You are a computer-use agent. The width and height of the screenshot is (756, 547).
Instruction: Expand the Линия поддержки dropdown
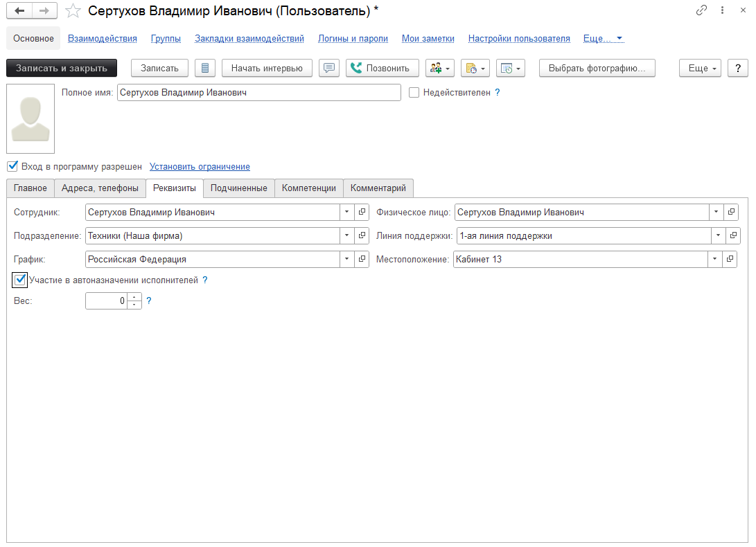(717, 236)
